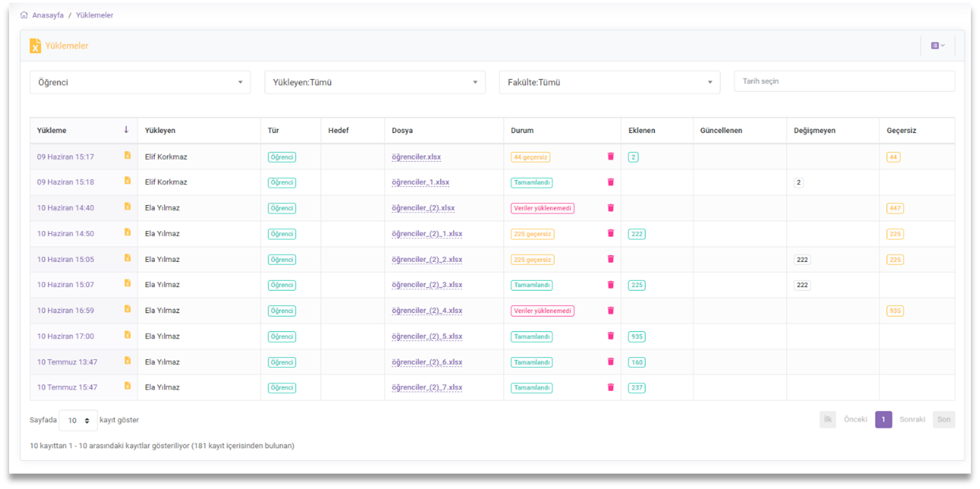Screen dimensions: 980x489
Task: Click the home icon in breadcrumb
Action: point(25,15)
